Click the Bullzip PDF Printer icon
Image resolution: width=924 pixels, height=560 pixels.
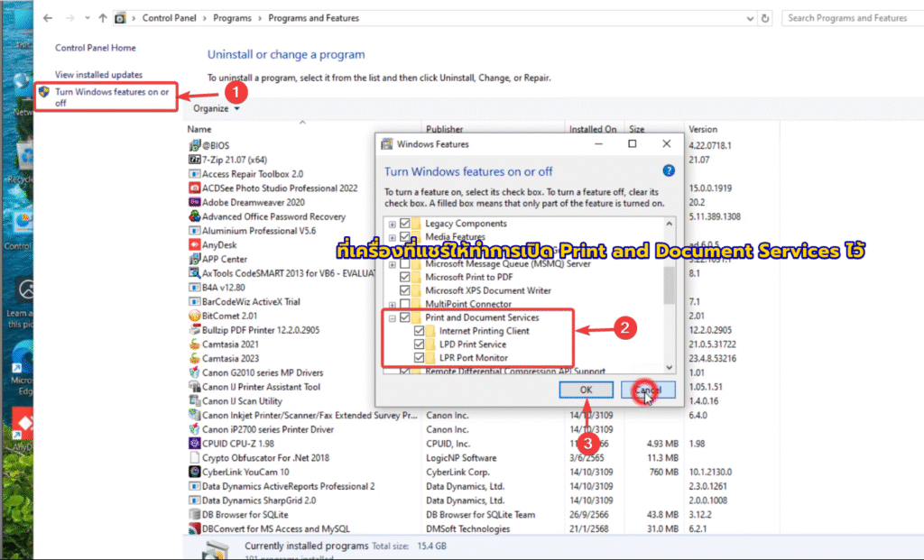(195, 330)
